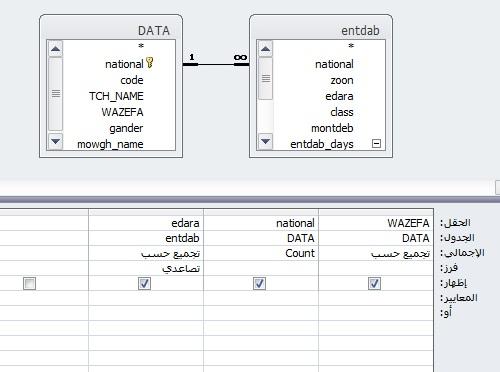The height and width of the screenshot is (372, 500).
Task: Click the الجدول row label
Action: 457,238
